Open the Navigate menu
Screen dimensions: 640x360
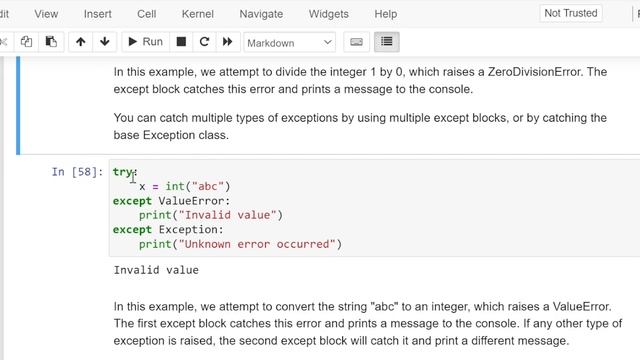[x=261, y=14]
